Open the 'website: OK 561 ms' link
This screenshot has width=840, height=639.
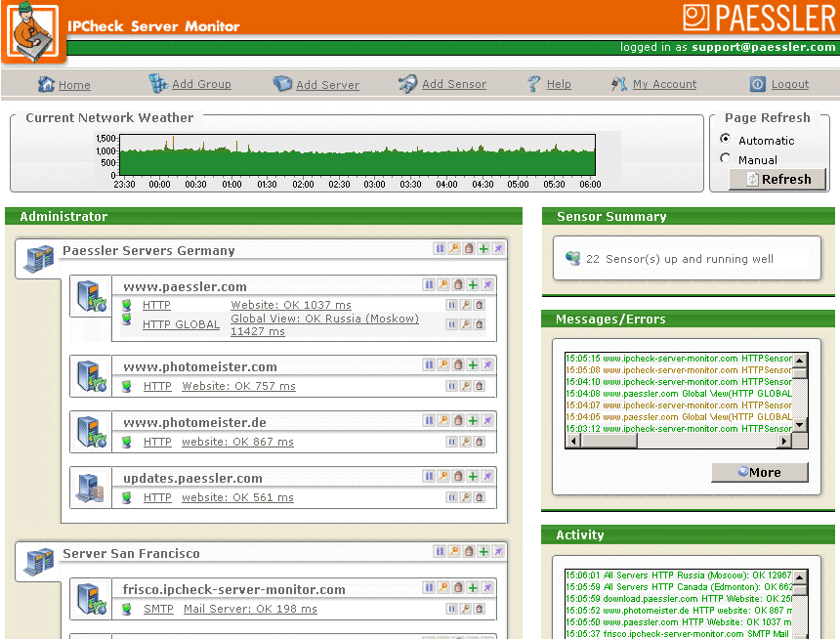[x=238, y=497]
